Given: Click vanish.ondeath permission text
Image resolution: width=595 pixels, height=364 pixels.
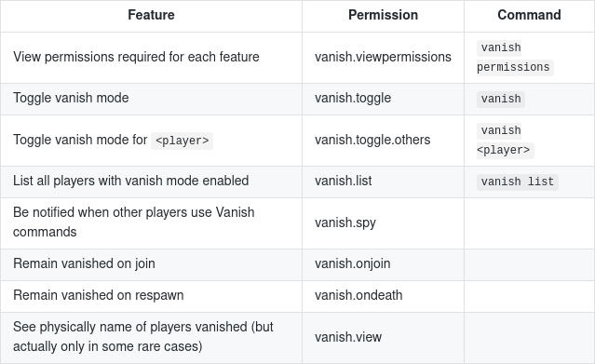Looking at the screenshot, I should click(x=358, y=295).
